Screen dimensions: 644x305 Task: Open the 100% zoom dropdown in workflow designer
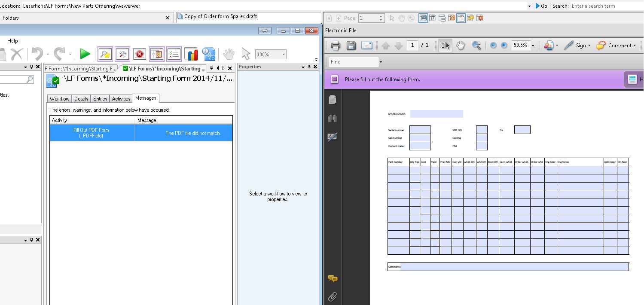coord(284,55)
